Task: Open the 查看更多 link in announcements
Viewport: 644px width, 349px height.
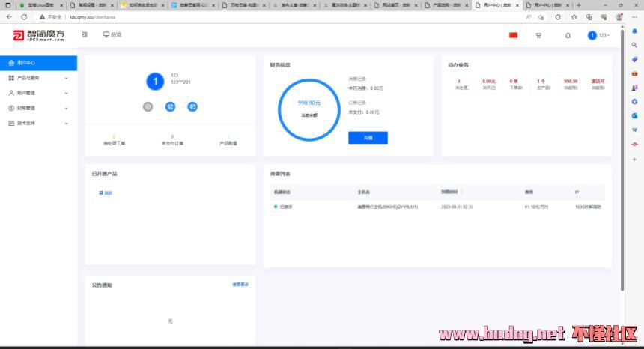Action: point(240,285)
